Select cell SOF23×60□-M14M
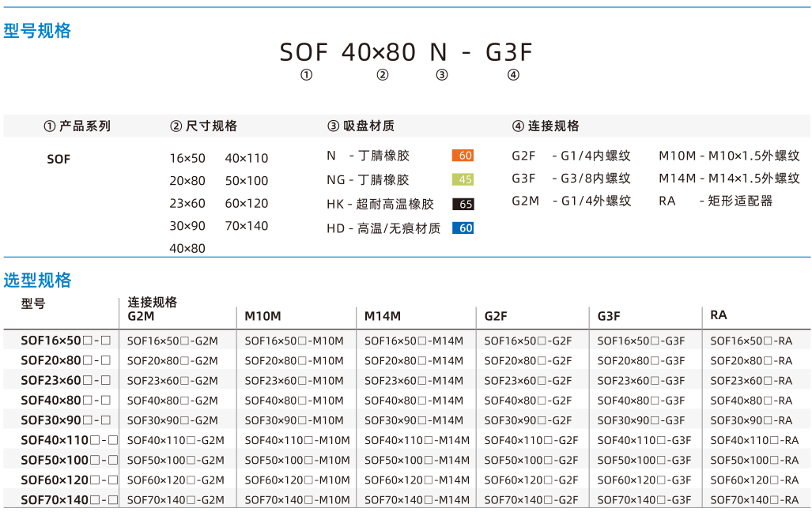The height and width of the screenshot is (512, 812). click(x=414, y=381)
